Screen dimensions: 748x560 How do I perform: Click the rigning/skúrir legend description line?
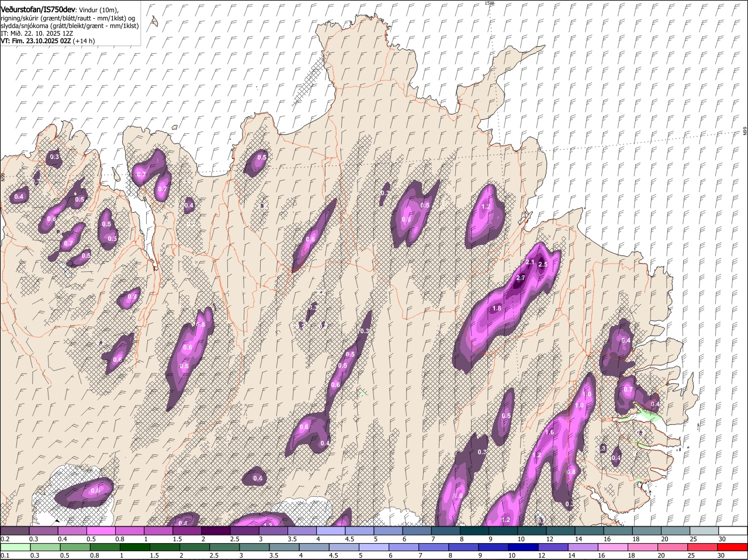(x=69, y=18)
